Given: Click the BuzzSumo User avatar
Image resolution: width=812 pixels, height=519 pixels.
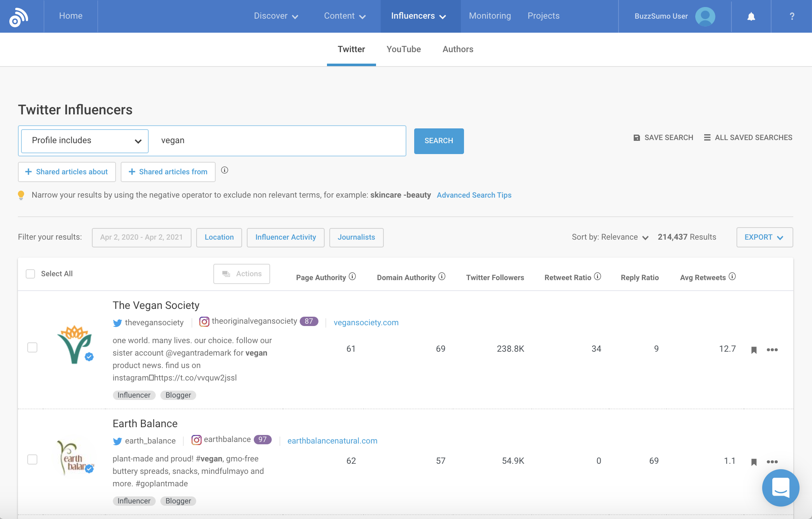Looking at the screenshot, I should pos(705,16).
